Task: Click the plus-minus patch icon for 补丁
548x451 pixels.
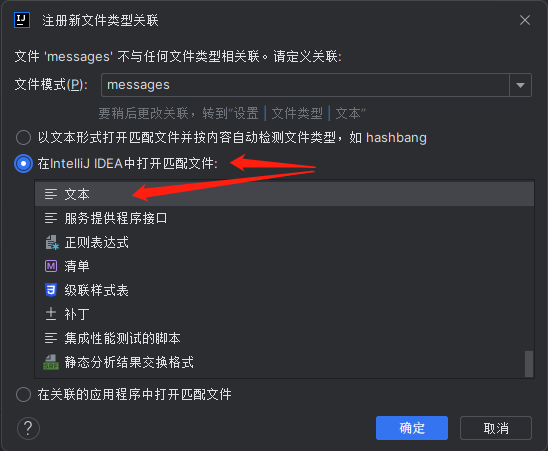Action: pyautogui.click(x=51, y=314)
